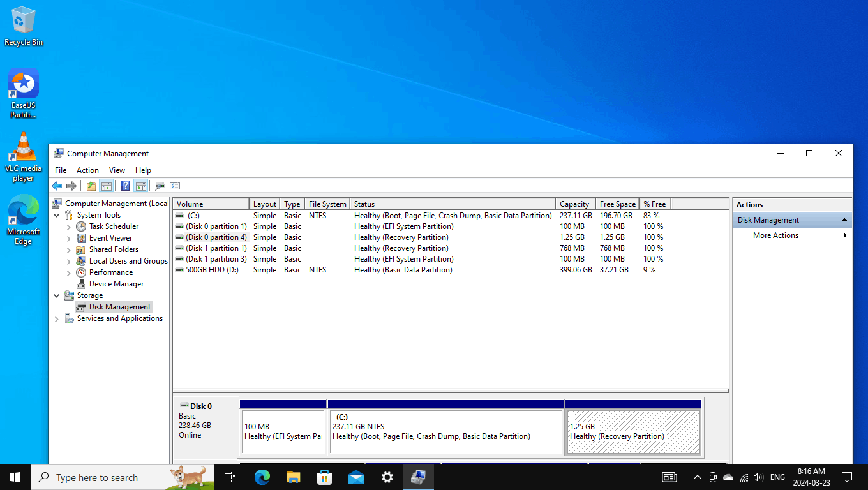Toggle Show/Hide Action Pane toolbar button
868x490 pixels.
(x=140, y=186)
